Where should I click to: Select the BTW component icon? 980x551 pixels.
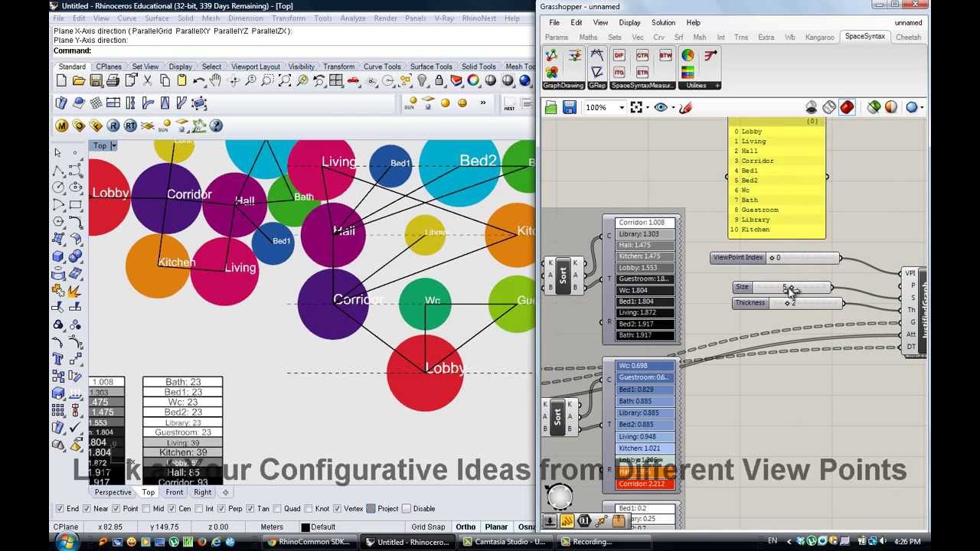pyautogui.click(x=665, y=56)
